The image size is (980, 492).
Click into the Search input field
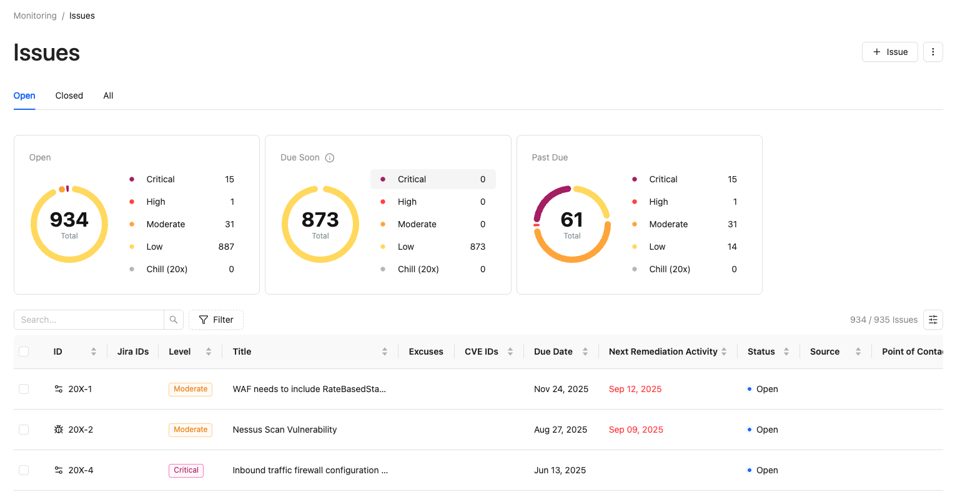coord(89,320)
